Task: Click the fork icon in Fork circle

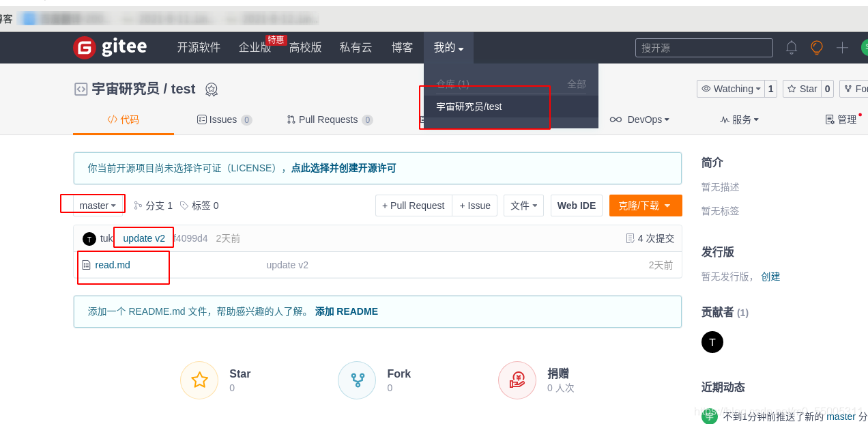Action: [x=357, y=380]
